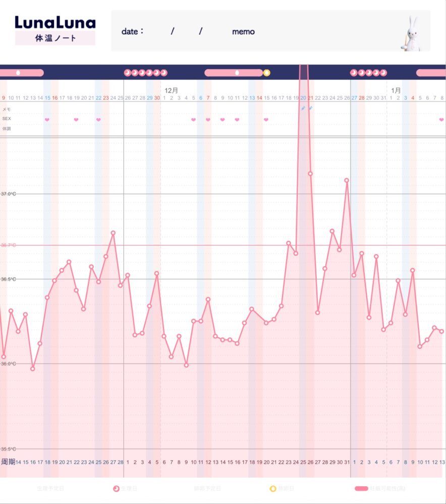Screen dimensions: 446x504
Task: Click the SEX heart icon on January 8
Action: [x=441, y=119]
